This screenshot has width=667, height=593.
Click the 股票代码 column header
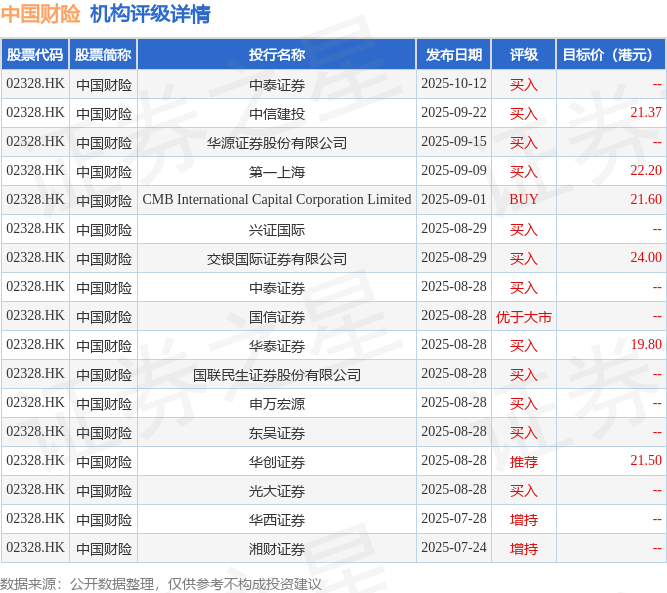click(35, 54)
